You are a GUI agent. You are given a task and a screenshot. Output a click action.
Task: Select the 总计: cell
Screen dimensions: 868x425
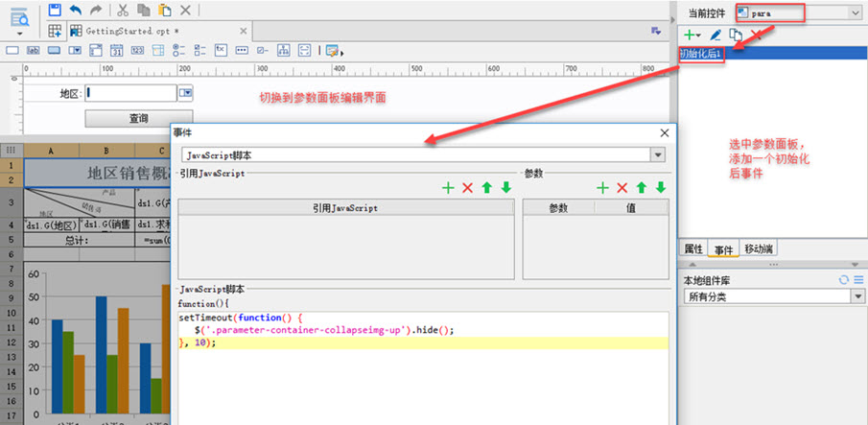[x=80, y=240]
